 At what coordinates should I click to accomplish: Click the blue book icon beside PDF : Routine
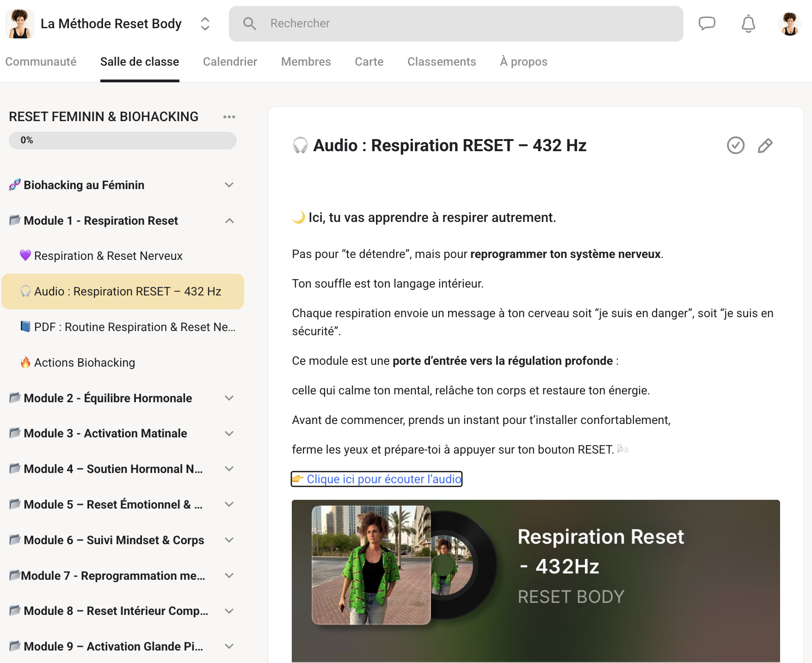click(x=25, y=326)
